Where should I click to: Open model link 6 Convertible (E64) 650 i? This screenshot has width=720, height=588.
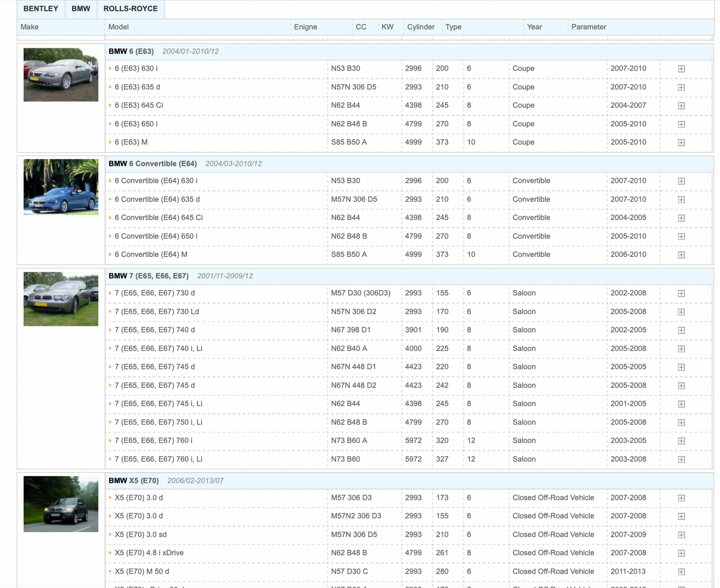click(156, 236)
